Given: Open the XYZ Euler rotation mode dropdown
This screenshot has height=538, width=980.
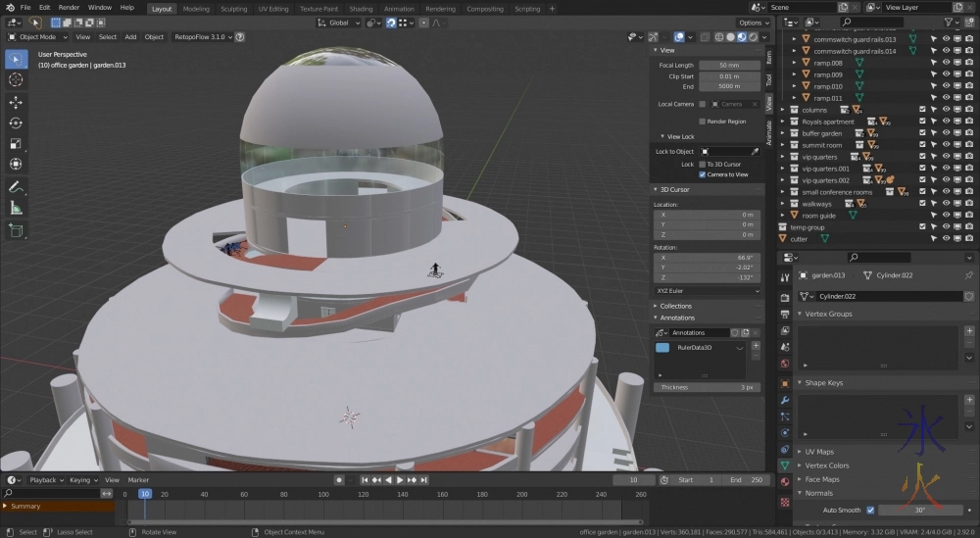Looking at the screenshot, I should point(707,291).
